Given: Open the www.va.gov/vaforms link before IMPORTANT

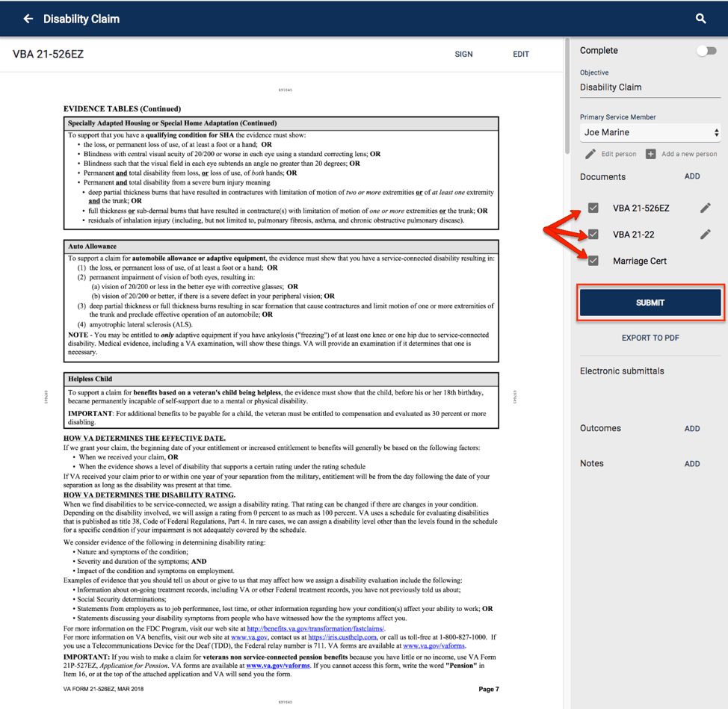Looking at the screenshot, I should click(x=434, y=645).
